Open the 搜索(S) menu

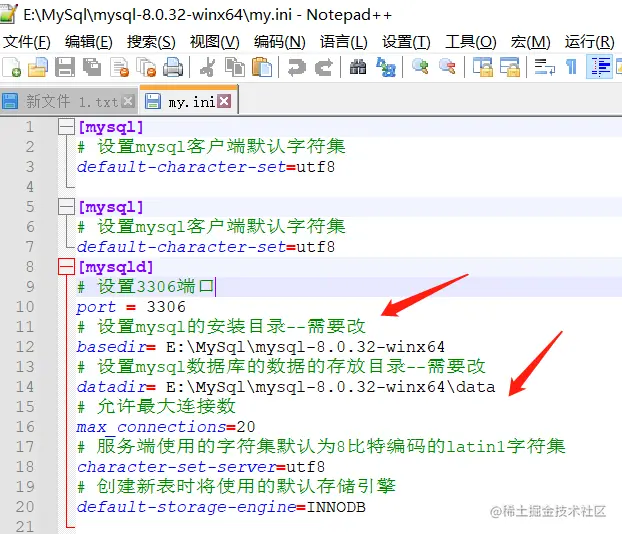pos(151,42)
